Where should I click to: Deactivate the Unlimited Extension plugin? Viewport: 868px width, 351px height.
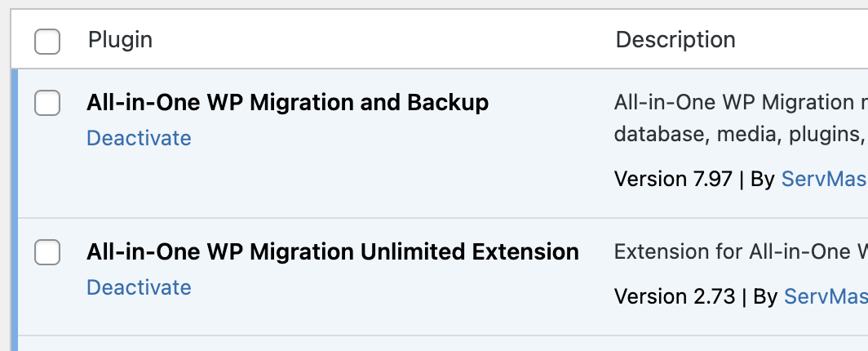[139, 287]
